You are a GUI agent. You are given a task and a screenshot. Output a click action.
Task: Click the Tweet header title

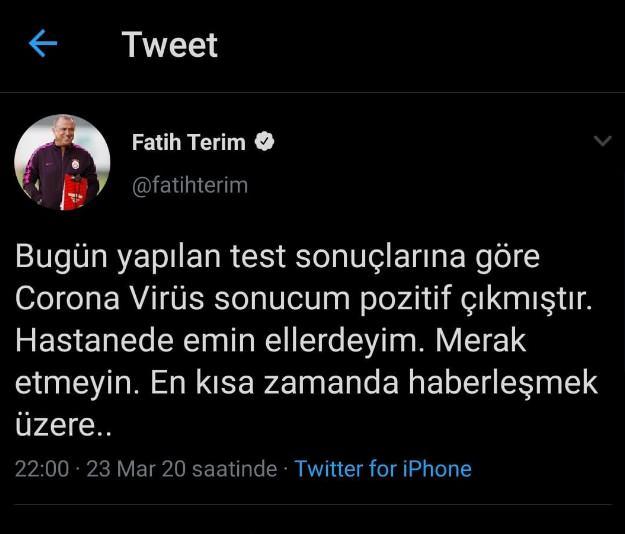(170, 45)
